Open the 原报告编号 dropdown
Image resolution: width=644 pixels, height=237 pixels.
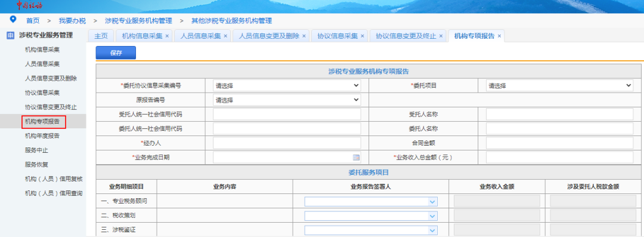tap(287, 100)
